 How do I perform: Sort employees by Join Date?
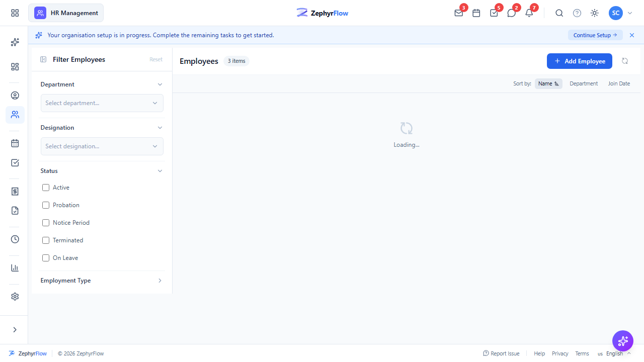pos(619,83)
